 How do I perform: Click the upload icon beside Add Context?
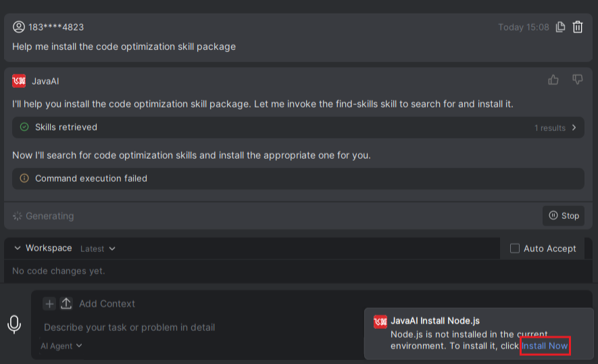[x=66, y=304]
